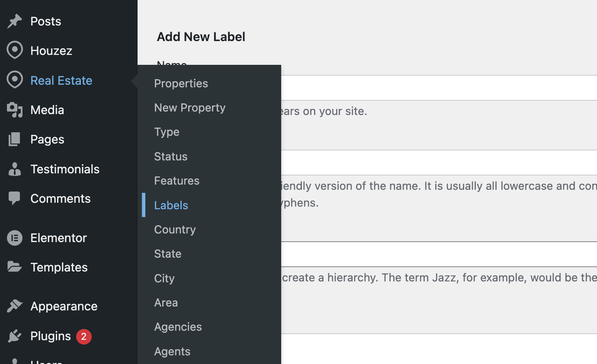Select the Pages icon in the sidebar
Screen dimensions: 597x364
click(x=15, y=139)
